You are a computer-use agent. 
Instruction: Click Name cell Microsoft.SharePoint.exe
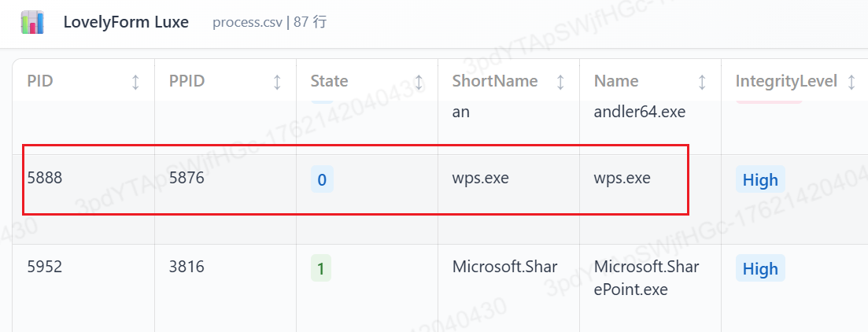646,278
